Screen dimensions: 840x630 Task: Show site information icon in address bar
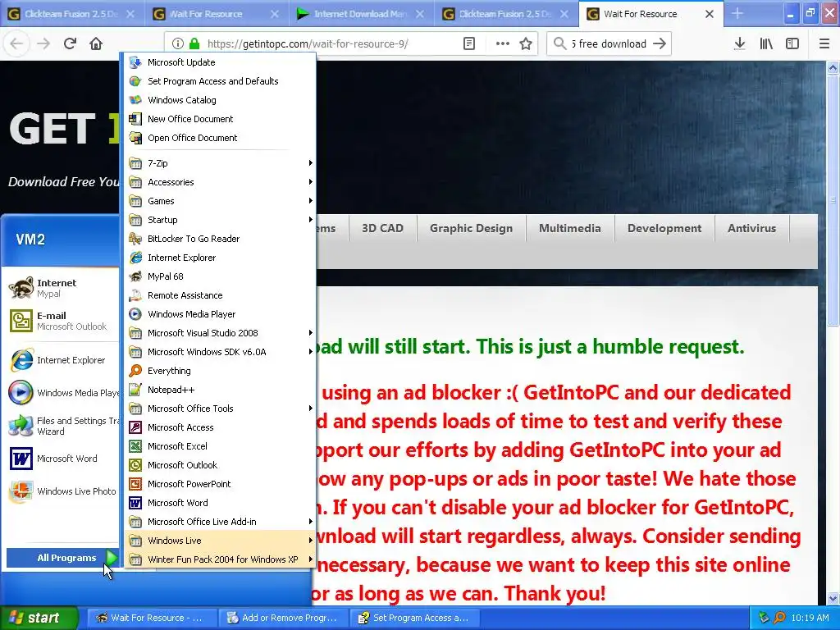(178, 43)
